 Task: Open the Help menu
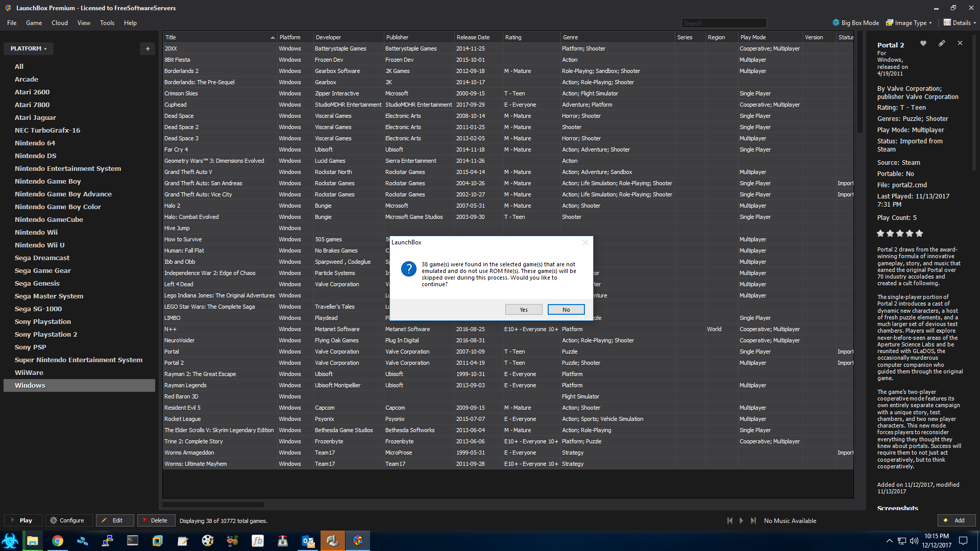click(130, 23)
